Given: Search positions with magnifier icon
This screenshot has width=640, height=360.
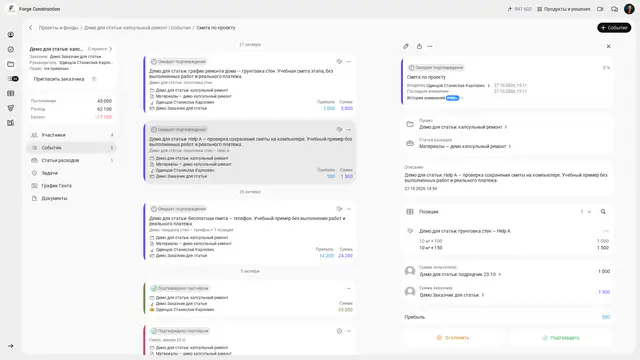Looking at the screenshot, I should coord(603,212).
